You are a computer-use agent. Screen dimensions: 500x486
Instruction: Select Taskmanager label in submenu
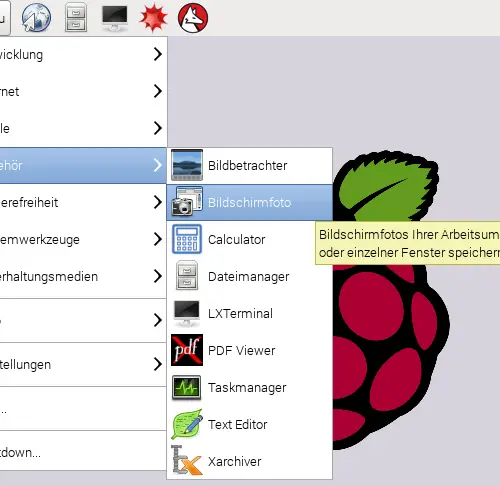[247, 388]
